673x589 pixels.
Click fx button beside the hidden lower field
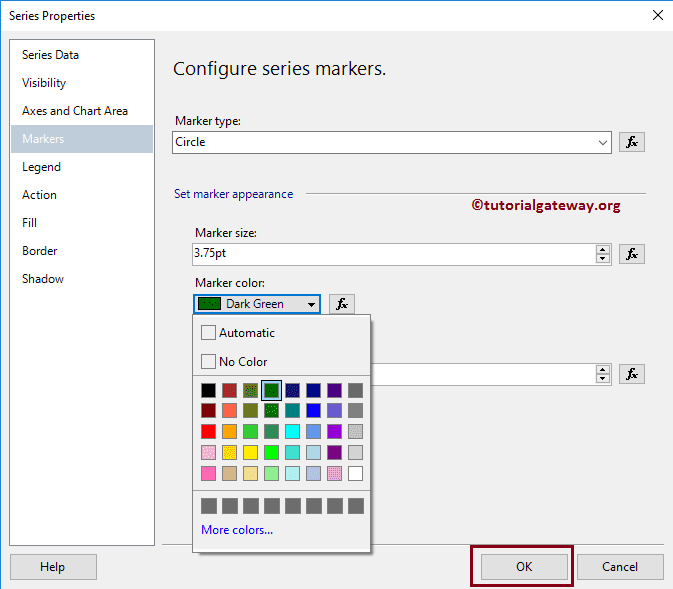pyautogui.click(x=631, y=374)
